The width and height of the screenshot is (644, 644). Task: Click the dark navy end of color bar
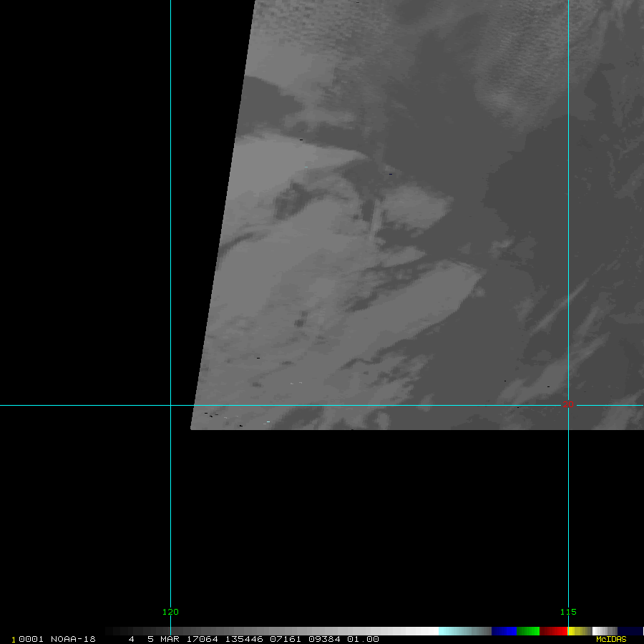click(x=630, y=631)
